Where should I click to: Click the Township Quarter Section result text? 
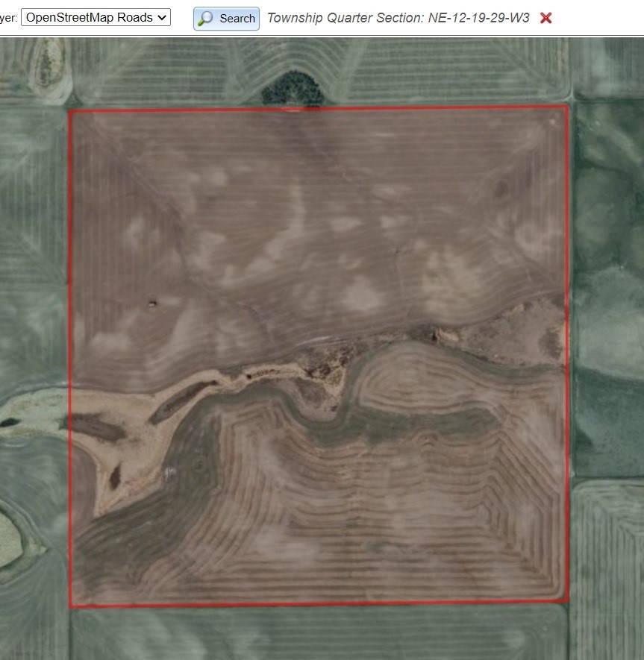click(x=398, y=18)
